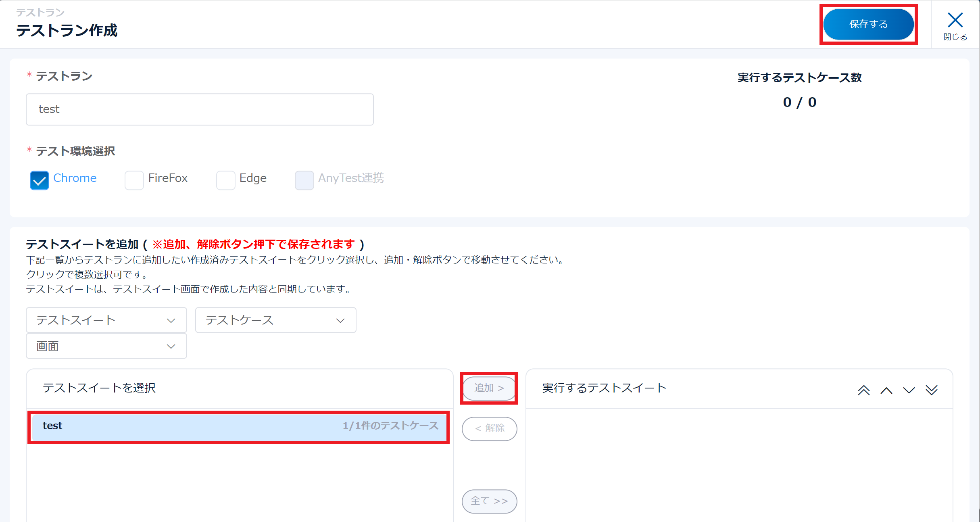Click inside the テストラン name input field
Viewport: 980px width, 522px height.
click(199, 109)
